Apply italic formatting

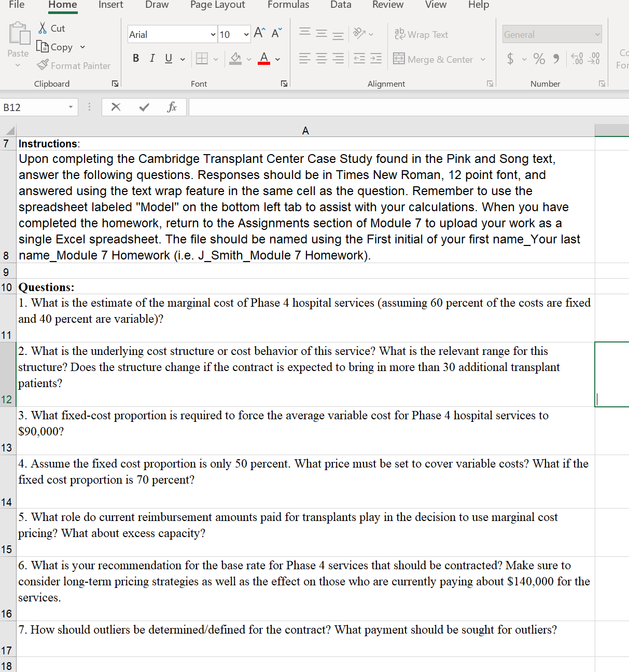(152, 58)
